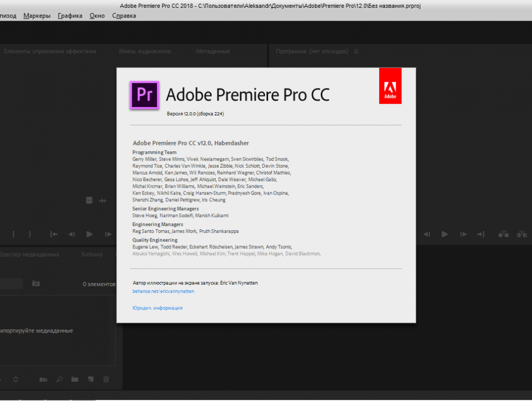Viewport: 532px width, 401px height.
Task: Select the Программа (нет эпизодов) tab
Action: click(312, 51)
